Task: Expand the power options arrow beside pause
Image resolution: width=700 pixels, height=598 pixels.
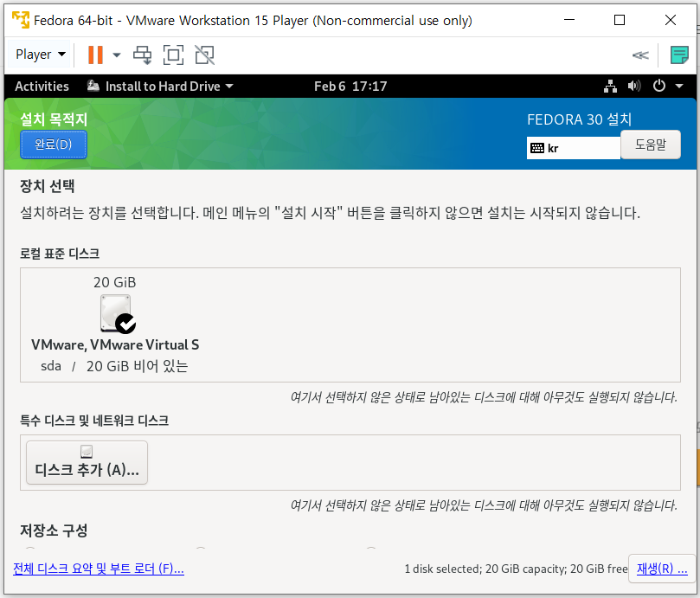Action: tap(117, 55)
